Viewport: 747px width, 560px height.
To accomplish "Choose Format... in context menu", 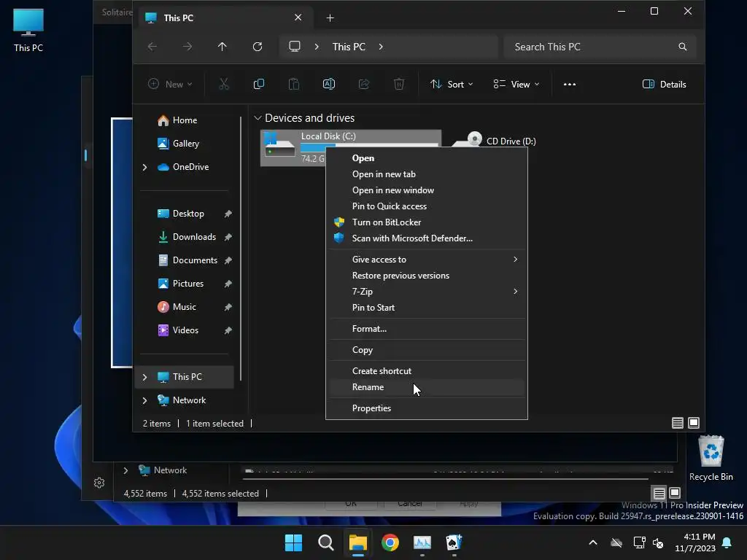I will 426,329.
